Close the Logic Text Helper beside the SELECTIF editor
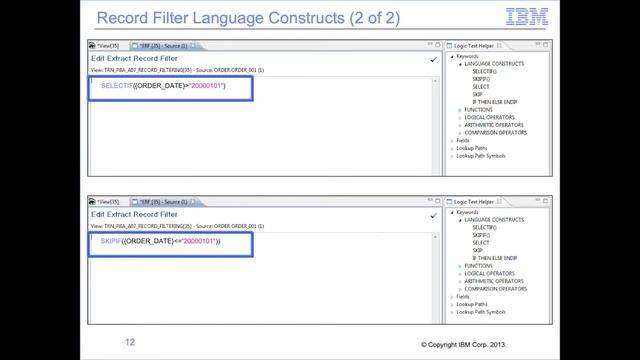Viewport: 640px width, 360px height. 499,46
